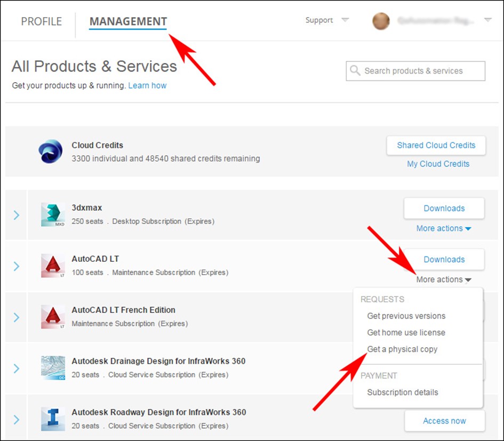Click the Learn how link
This screenshot has width=504, height=441.
147,85
